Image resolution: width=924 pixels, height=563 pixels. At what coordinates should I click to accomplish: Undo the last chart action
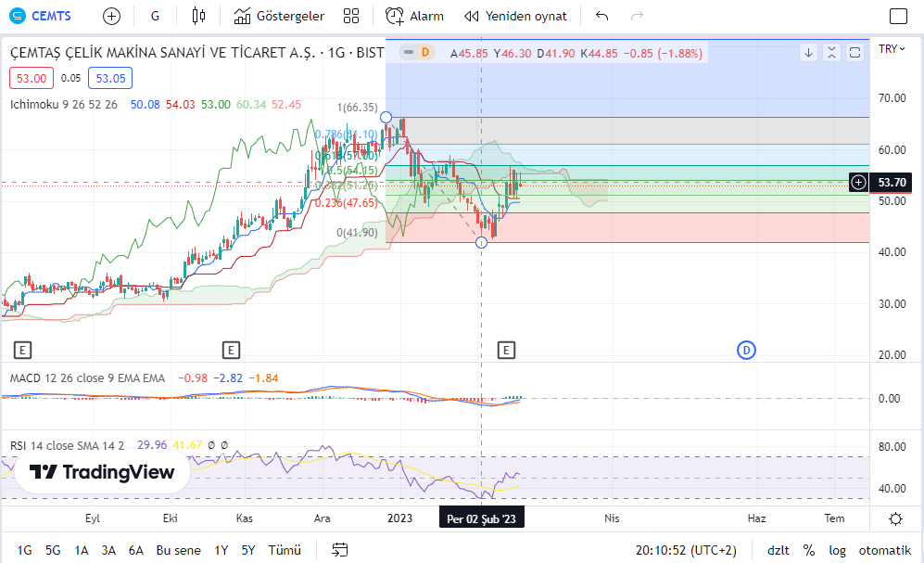[x=601, y=16]
